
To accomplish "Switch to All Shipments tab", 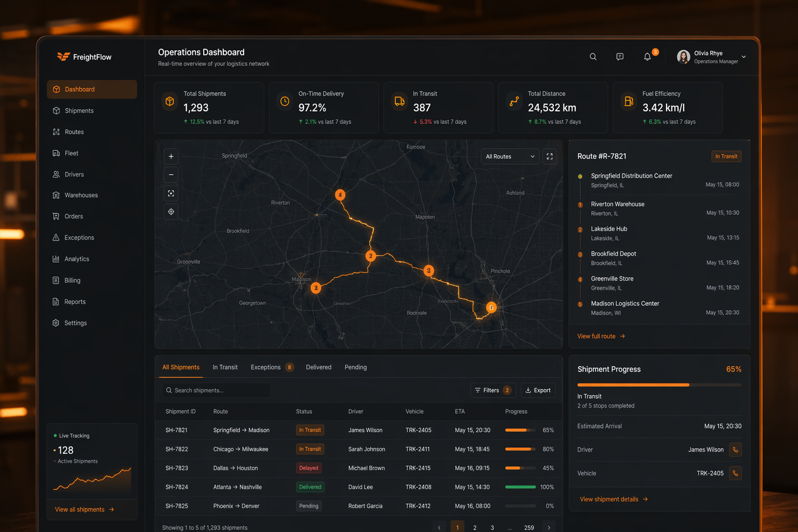I will point(181,367).
